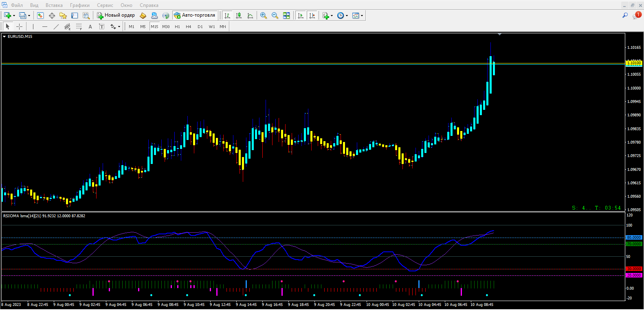Open the Справка menu
This screenshot has width=644, height=310.
pyautogui.click(x=149, y=5)
